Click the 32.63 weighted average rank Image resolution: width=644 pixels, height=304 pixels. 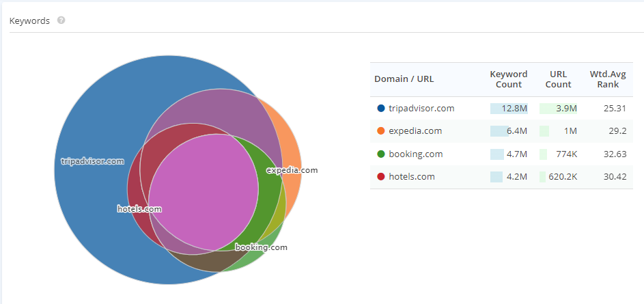[x=615, y=154]
